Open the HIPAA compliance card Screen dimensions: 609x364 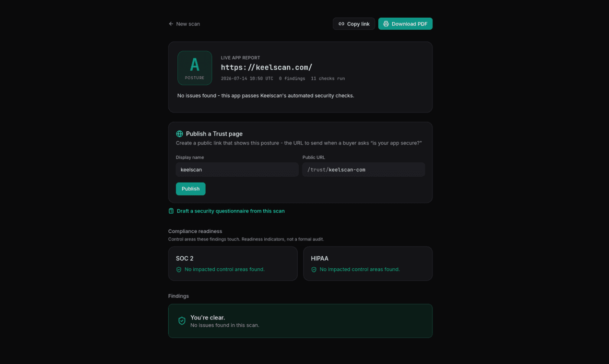point(368,263)
